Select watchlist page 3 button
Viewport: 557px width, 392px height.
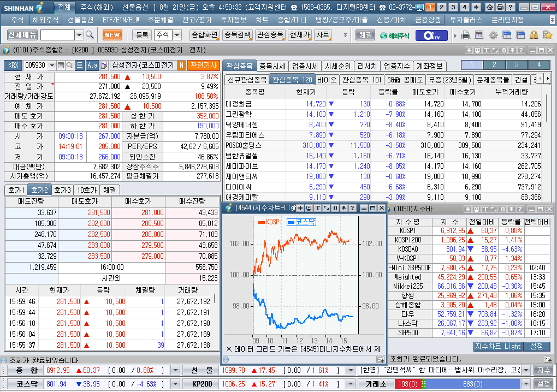517,64
